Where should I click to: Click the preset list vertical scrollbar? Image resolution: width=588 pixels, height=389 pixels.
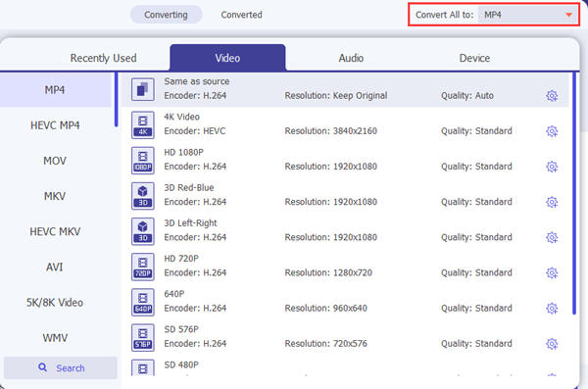click(x=573, y=194)
